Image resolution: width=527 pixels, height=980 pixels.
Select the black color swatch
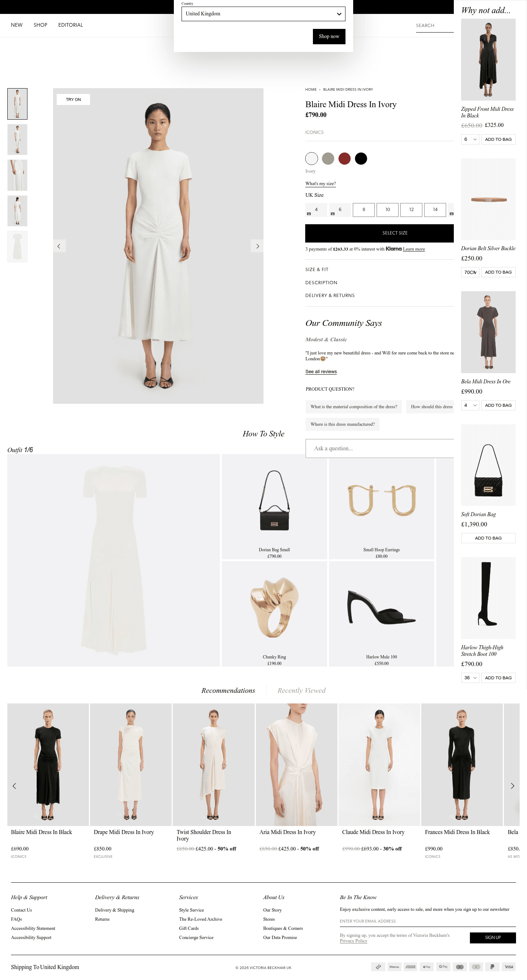361,158
